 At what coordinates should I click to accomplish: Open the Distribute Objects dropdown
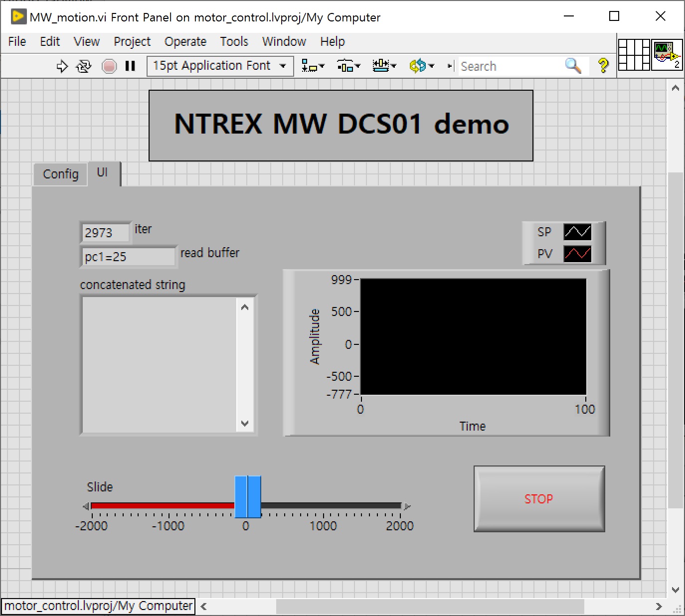click(x=348, y=66)
